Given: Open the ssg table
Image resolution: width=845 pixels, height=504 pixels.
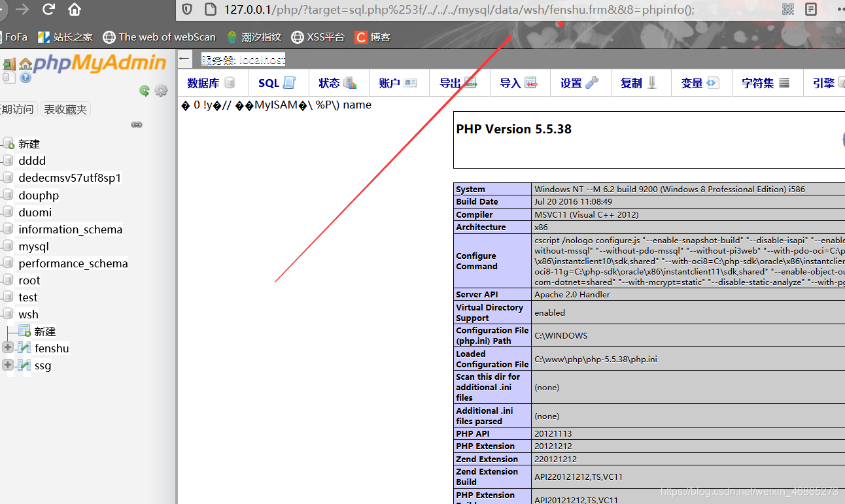Looking at the screenshot, I should click(43, 365).
